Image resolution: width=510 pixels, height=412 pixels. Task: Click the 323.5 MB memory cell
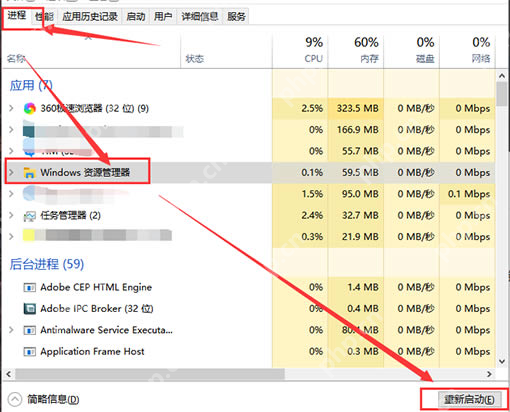[x=357, y=108]
